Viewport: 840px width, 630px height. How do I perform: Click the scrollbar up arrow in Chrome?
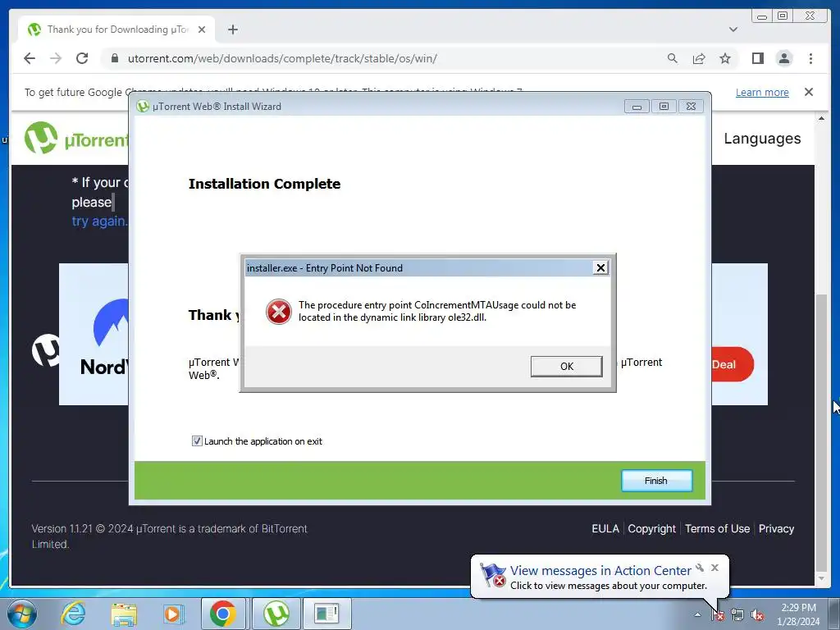coord(821,118)
